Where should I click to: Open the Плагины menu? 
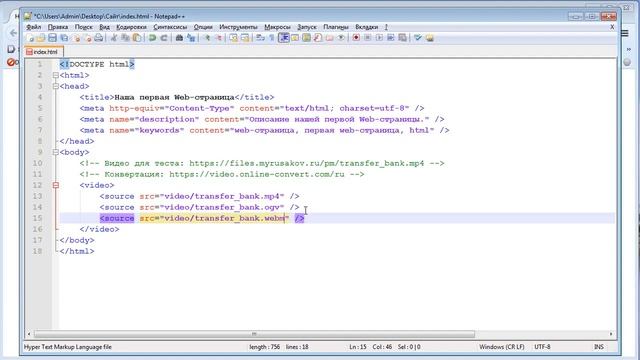pyautogui.click(x=336, y=27)
